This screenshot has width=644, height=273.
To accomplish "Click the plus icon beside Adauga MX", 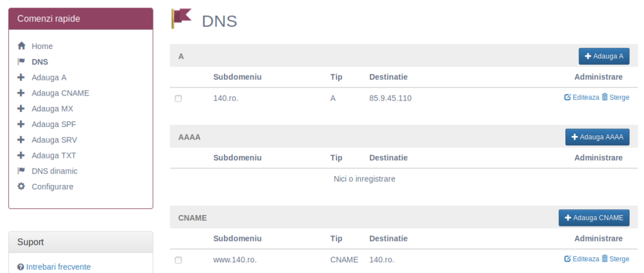I will [x=21, y=108].
